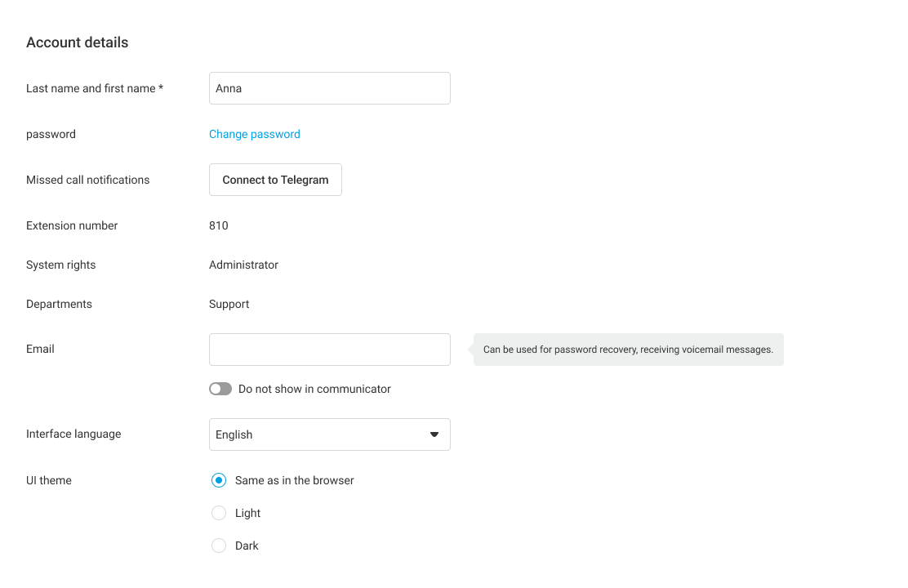Click the dropdown arrow in the language selector

(x=434, y=434)
